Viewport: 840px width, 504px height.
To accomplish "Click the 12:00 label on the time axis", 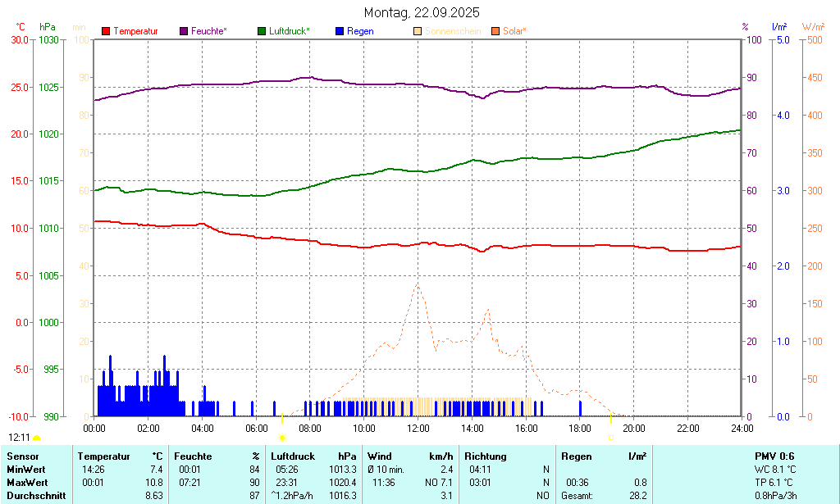I will point(418,428).
